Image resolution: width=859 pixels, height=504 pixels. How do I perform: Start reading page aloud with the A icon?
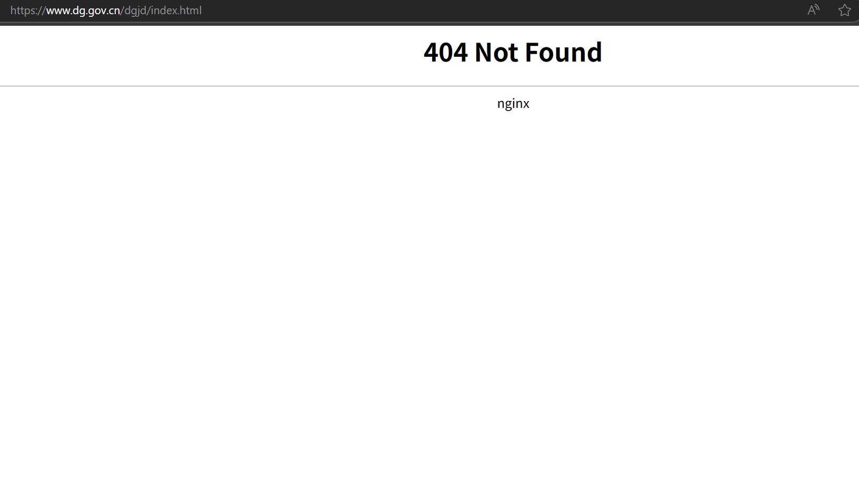pyautogui.click(x=813, y=10)
